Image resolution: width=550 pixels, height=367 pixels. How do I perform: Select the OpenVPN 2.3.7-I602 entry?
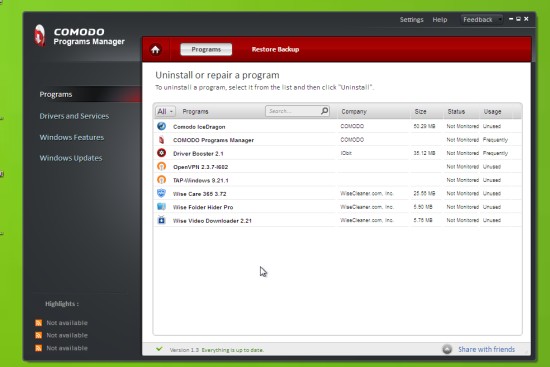pyautogui.click(x=201, y=167)
